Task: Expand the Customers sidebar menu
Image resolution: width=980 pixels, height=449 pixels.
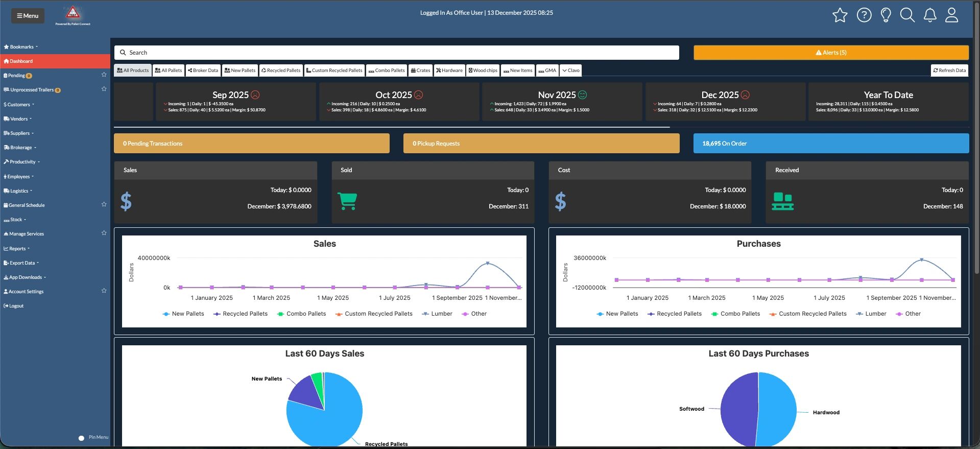Action: pos(19,104)
